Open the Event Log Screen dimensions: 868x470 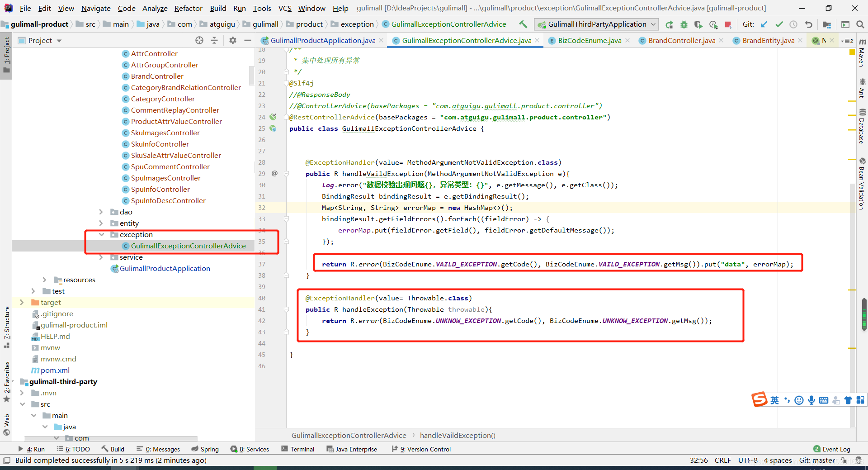[x=832, y=449]
